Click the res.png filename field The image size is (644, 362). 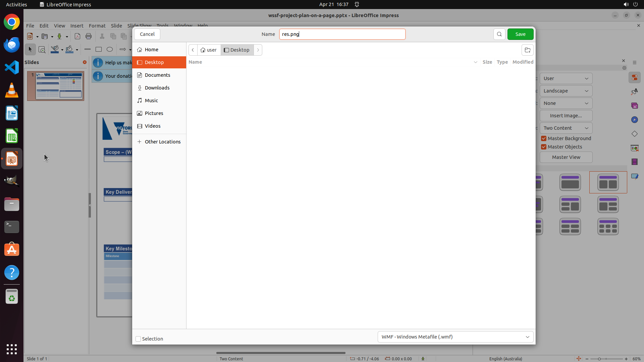342,34
